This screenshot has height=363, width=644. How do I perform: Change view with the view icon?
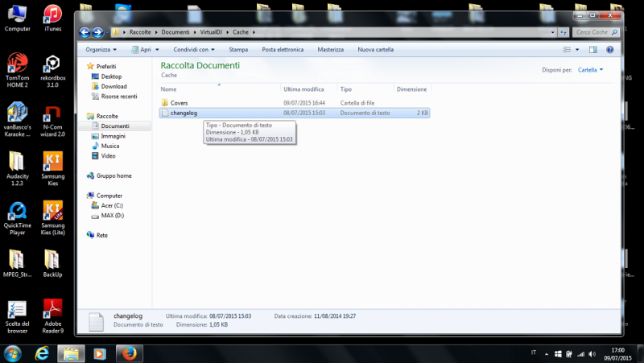567,50
